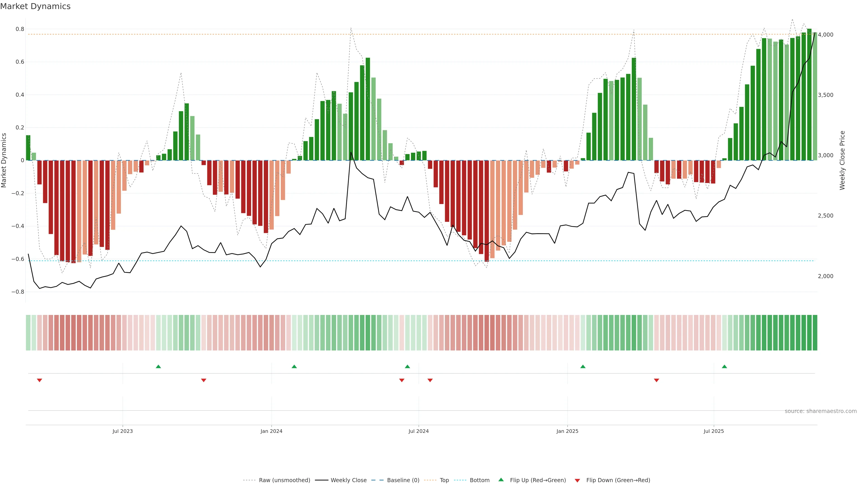Click the red flip-down marker before Jul 2025
This screenshot has width=868, height=488.
pos(656,380)
